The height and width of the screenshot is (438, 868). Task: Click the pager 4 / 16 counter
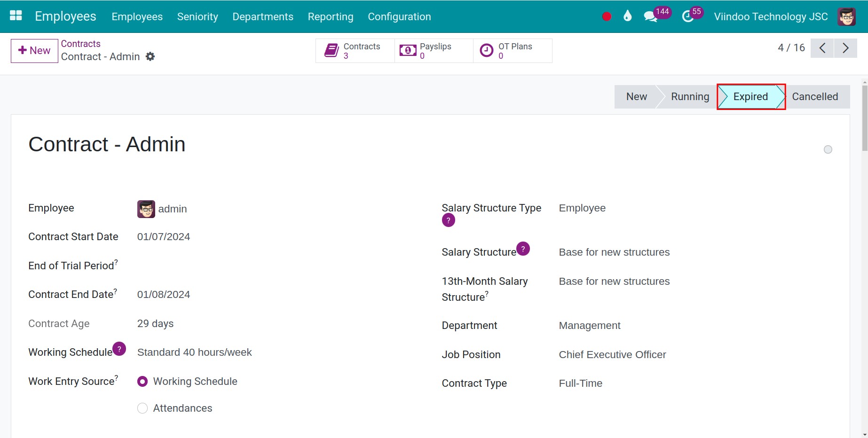pos(791,48)
